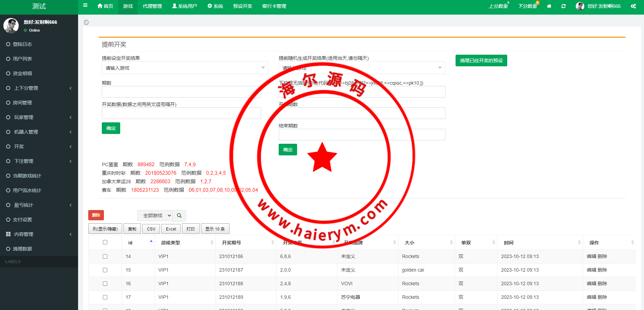Click the magnifier search icon button
Viewport: 644px width, 310px height.
point(179,216)
